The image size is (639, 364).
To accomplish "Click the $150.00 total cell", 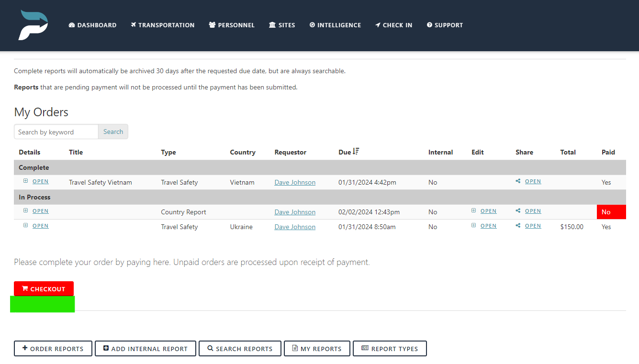I will coord(572,227).
